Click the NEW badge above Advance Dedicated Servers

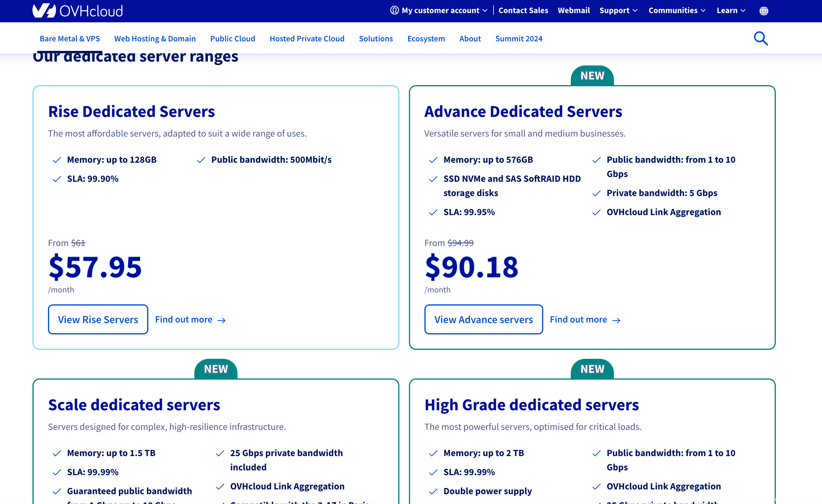click(592, 76)
